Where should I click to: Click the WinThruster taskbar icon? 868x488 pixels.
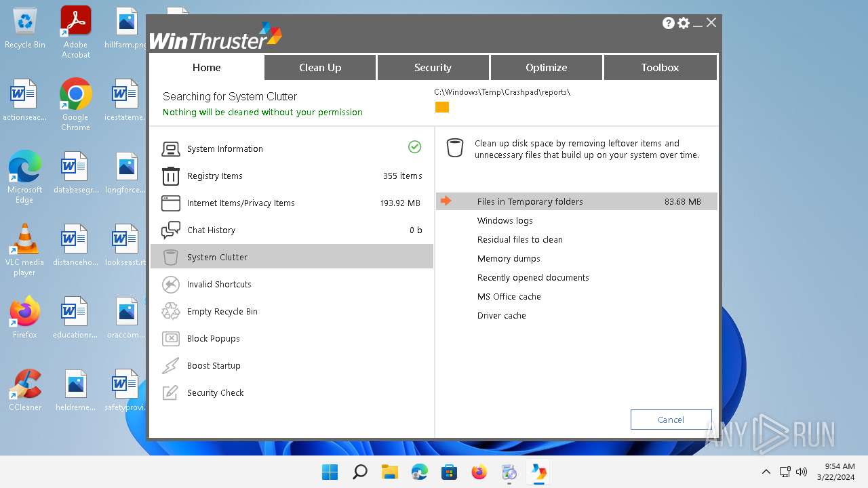[x=539, y=472]
